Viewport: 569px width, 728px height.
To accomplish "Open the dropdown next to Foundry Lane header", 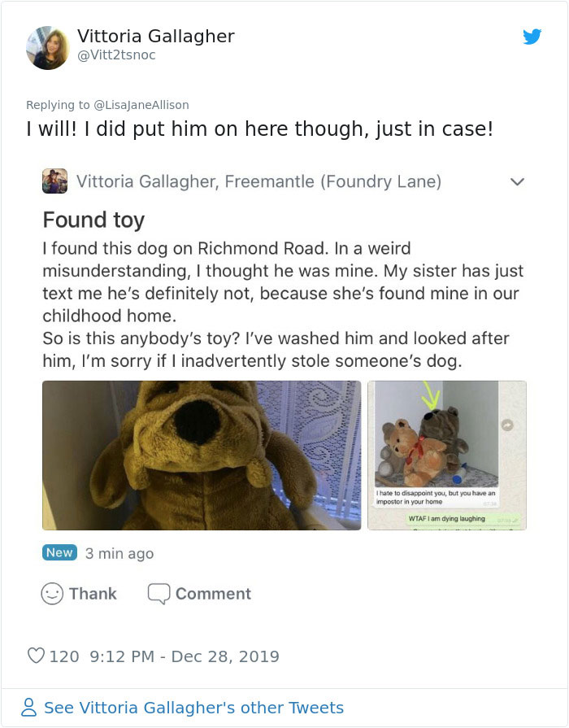I will [x=518, y=183].
